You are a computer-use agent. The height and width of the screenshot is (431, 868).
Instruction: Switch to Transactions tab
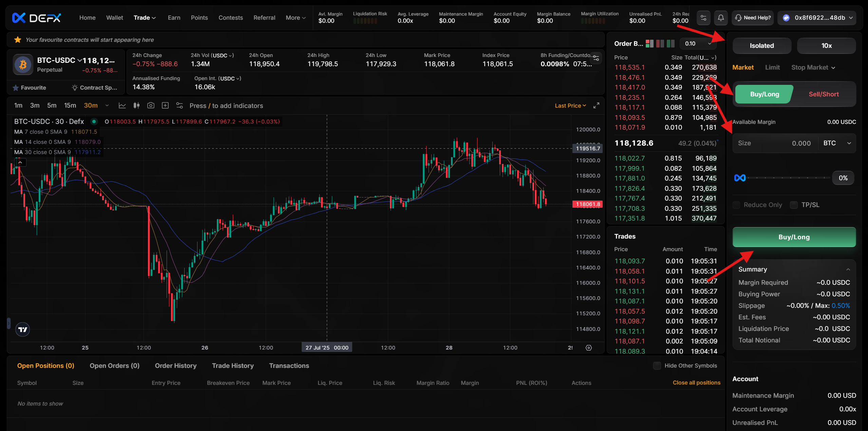pos(289,366)
